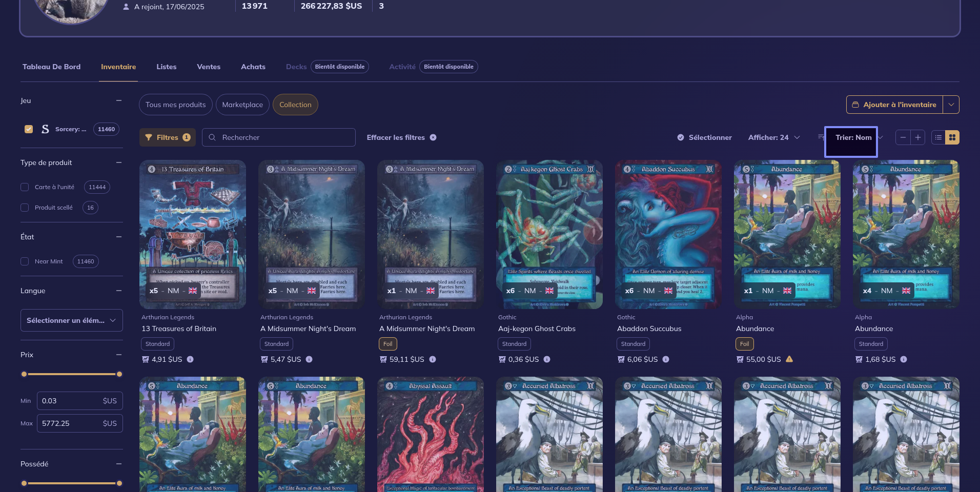The height and width of the screenshot is (492, 980).
Task: Click the cart icon beside 59,11 $US
Action: [383, 359]
